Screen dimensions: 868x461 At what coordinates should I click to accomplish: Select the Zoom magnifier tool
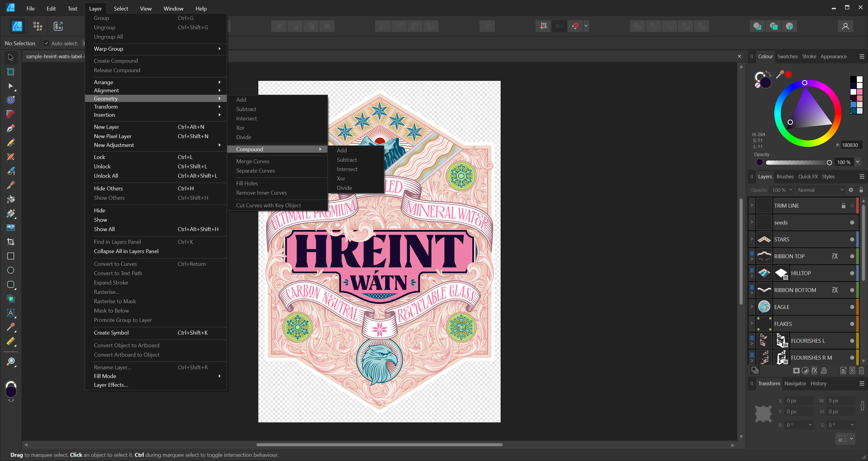tap(11, 361)
